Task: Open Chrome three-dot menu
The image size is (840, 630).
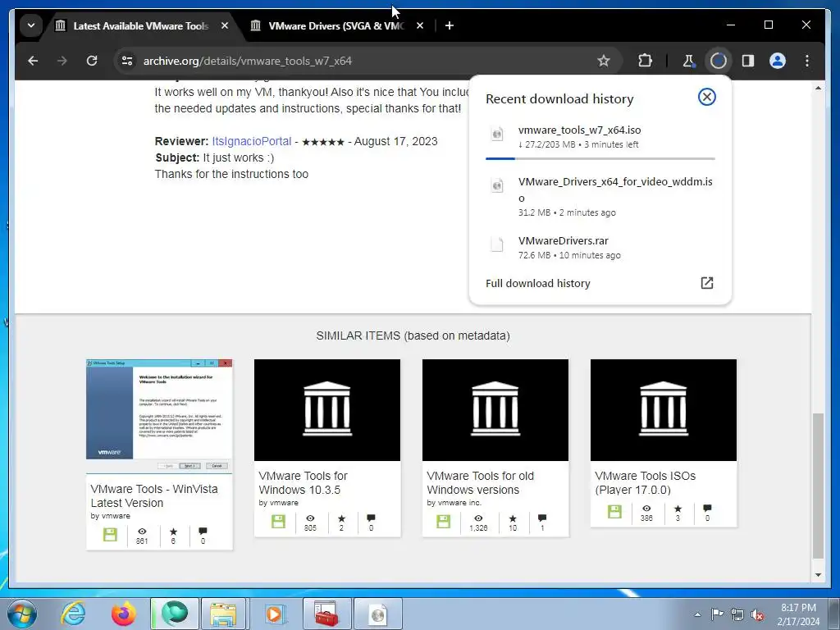Action: tap(807, 61)
